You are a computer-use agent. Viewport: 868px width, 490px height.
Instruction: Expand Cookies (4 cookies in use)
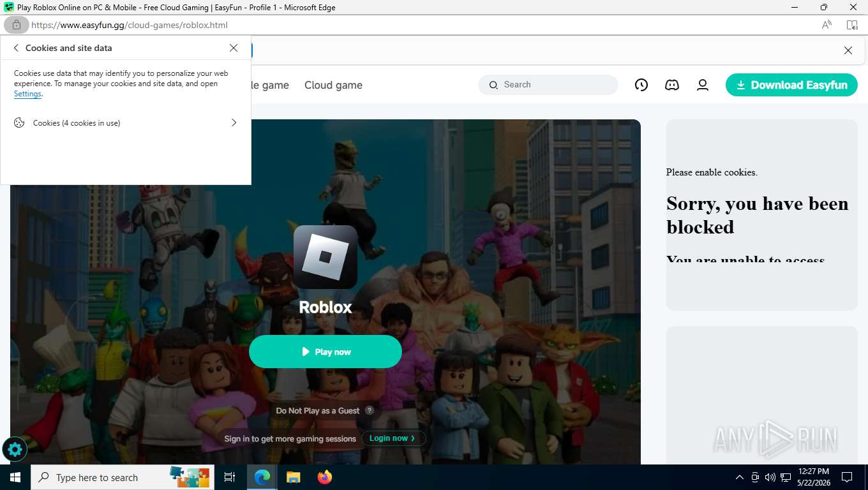[126, 122]
